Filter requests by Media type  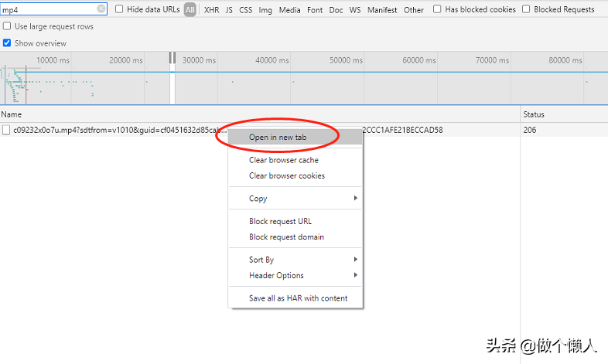pyautogui.click(x=290, y=10)
